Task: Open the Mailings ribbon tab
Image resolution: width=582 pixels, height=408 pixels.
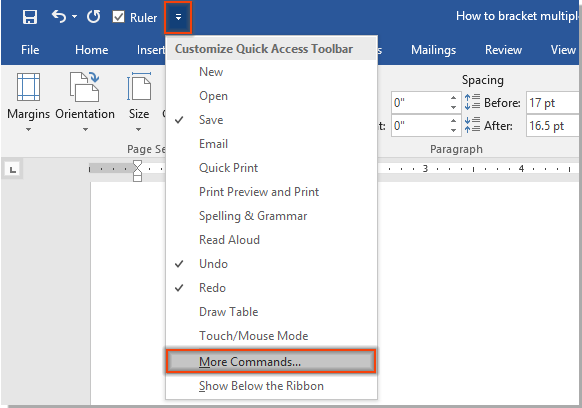Action: click(433, 50)
